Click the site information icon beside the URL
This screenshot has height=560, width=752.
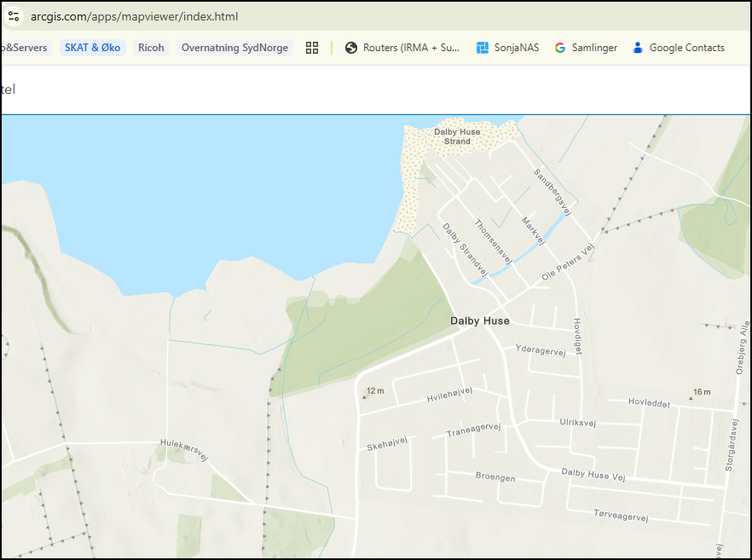coord(13,16)
